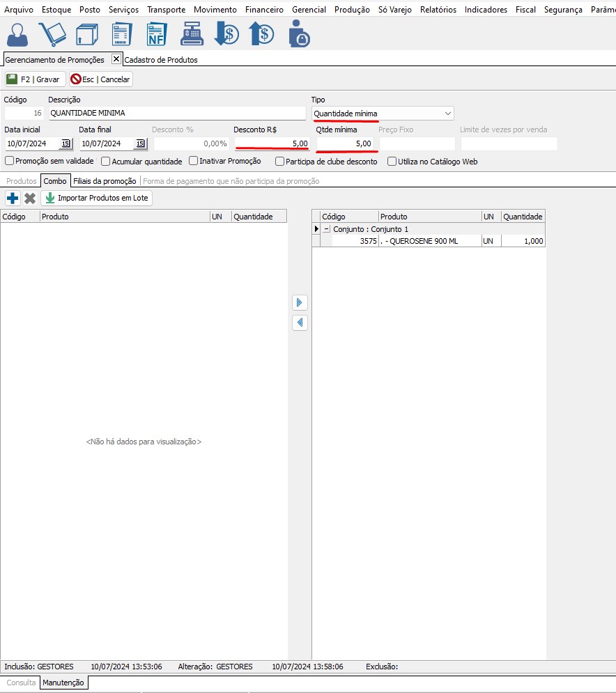Open the hand truck cart toolbar icon
Viewport: 616px width, 693px height.
tap(52, 34)
